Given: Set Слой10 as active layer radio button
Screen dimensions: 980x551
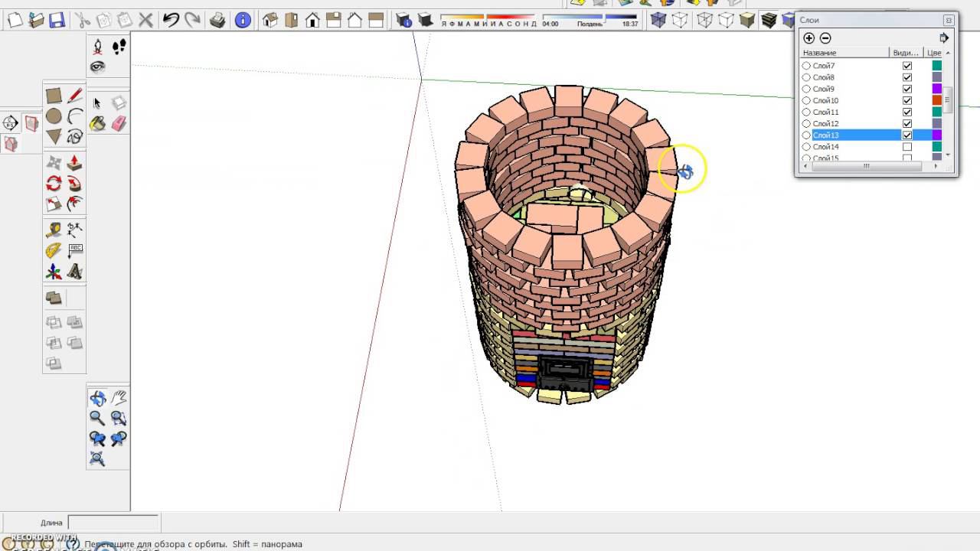Looking at the screenshot, I should point(806,100).
